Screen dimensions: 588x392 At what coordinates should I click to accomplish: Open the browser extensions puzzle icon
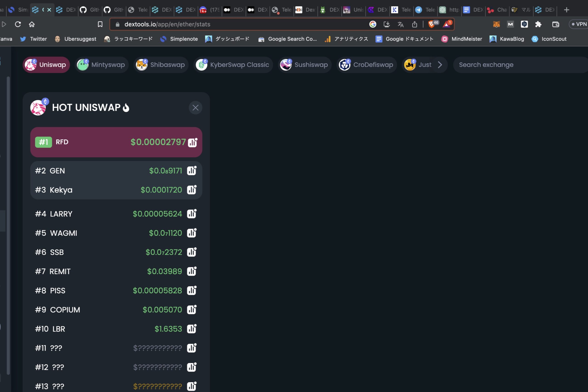pyautogui.click(x=539, y=24)
